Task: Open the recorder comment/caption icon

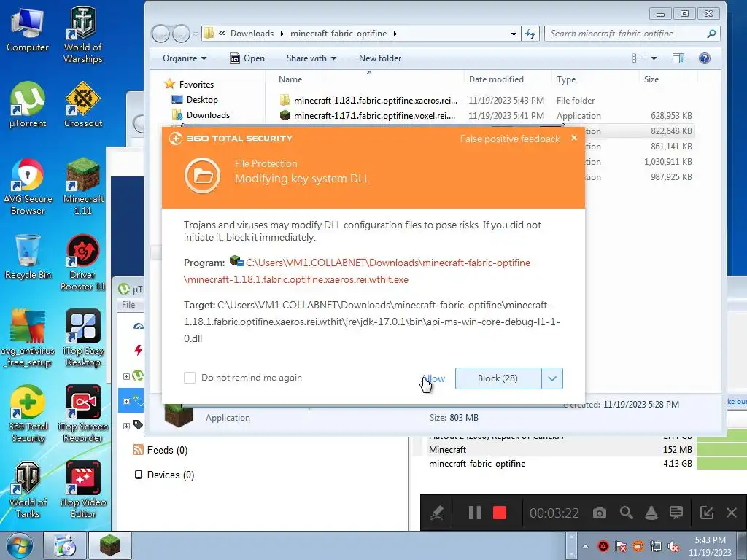Action: click(x=676, y=513)
